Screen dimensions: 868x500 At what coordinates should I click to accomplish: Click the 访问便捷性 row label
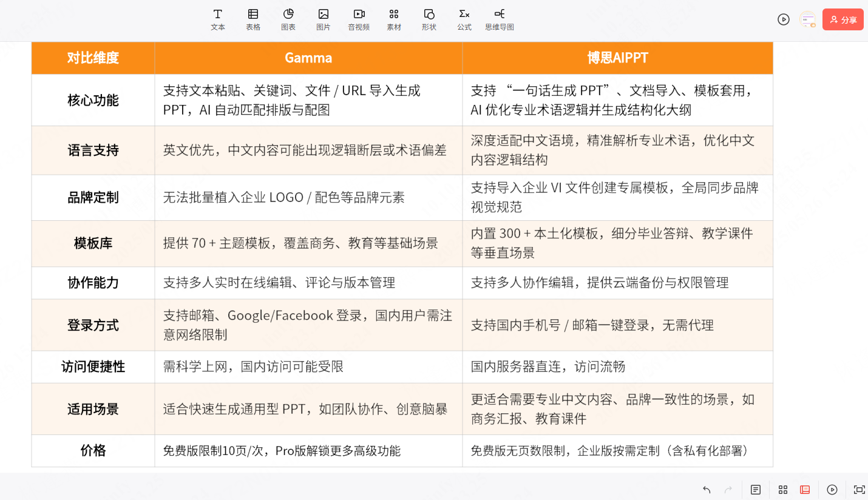point(93,367)
